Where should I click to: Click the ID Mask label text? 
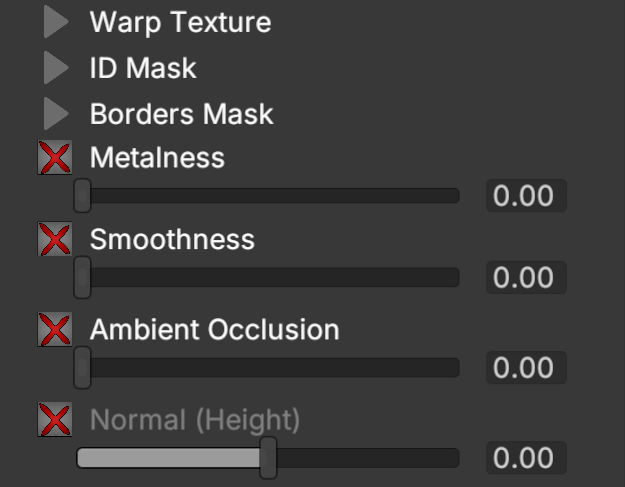pyautogui.click(x=143, y=68)
